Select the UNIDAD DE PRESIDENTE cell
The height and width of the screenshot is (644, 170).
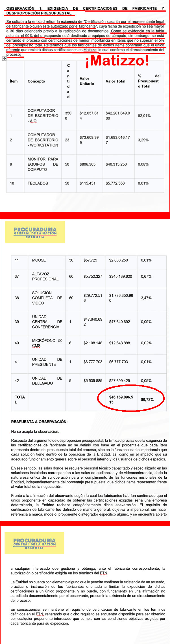[47, 362]
